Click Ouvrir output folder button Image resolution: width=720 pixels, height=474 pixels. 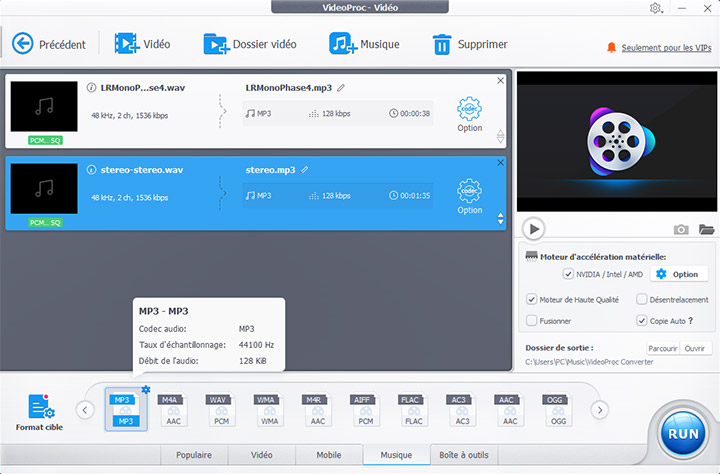695,348
